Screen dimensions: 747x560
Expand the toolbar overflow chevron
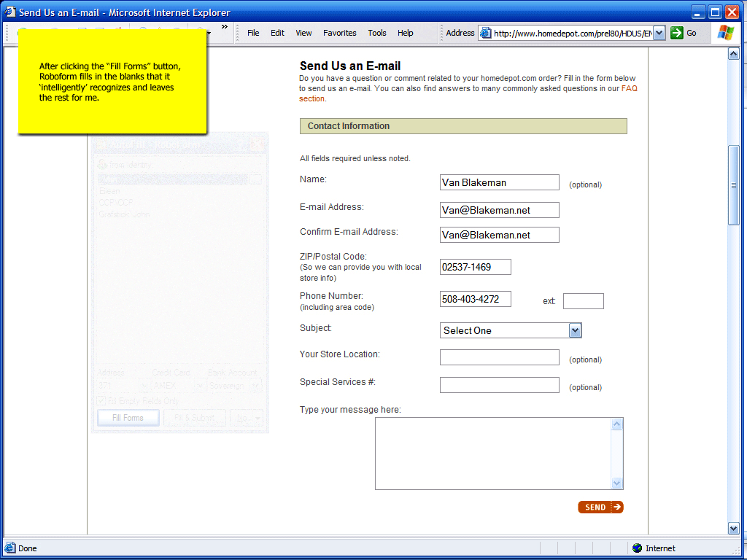pos(224,28)
